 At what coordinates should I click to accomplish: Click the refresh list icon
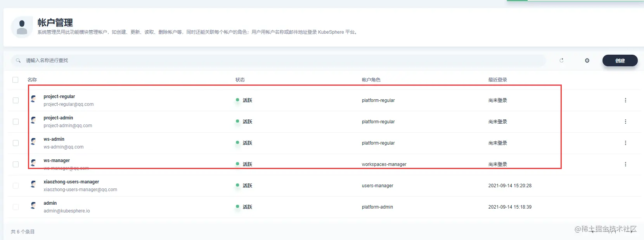tap(561, 60)
